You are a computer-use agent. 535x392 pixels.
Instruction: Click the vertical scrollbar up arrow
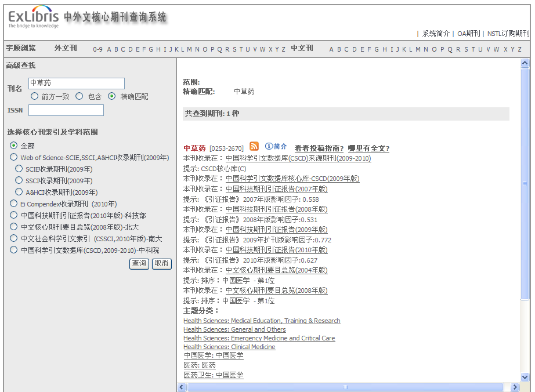[525, 63]
